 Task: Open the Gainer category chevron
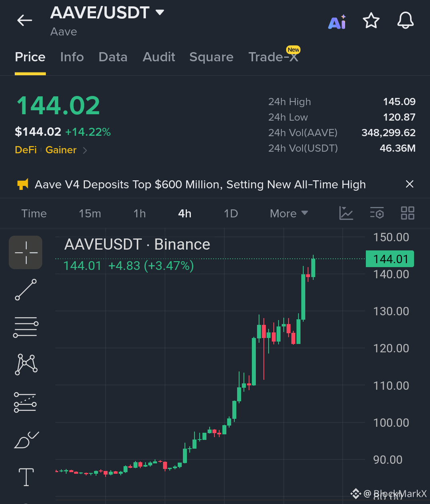click(x=85, y=150)
